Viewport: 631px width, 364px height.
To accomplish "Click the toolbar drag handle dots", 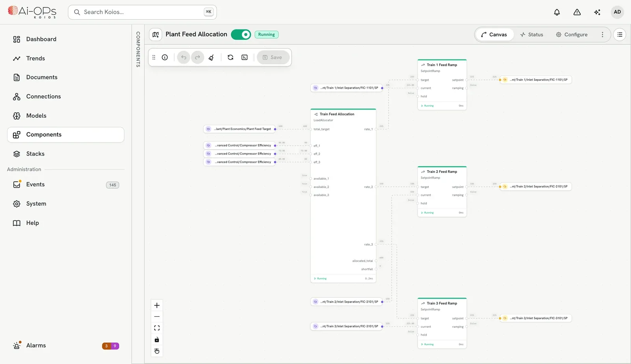I will tap(154, 58).
